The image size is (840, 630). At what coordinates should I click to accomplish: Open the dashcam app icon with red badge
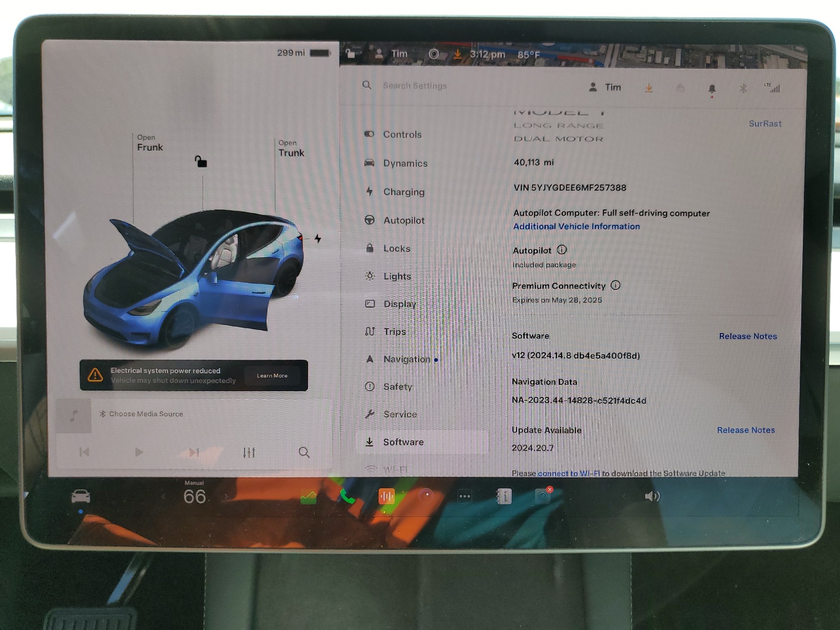click(x=543, y=496)
